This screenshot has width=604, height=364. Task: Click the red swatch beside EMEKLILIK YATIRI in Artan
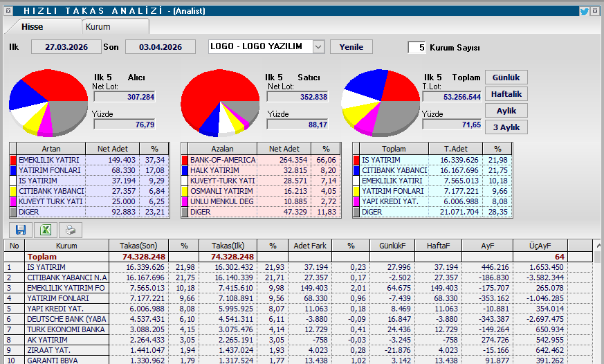pyautogui.click(x=12, y=160)
